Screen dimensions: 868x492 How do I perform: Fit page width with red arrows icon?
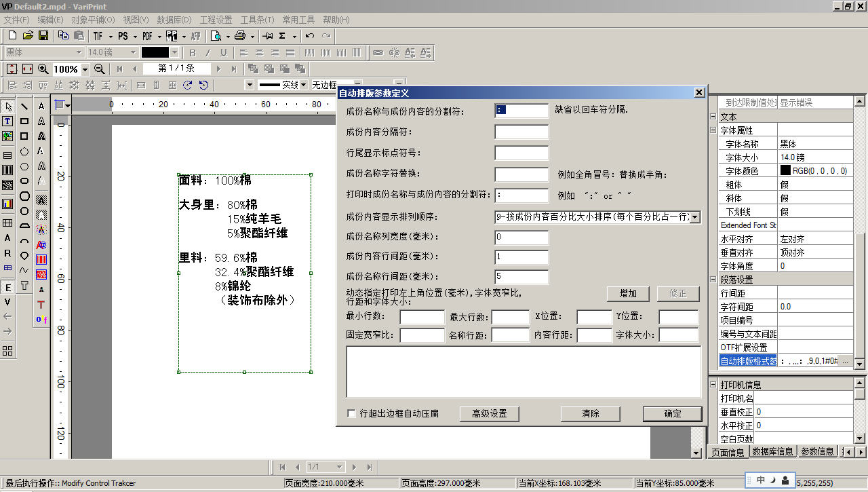(28, 69)
